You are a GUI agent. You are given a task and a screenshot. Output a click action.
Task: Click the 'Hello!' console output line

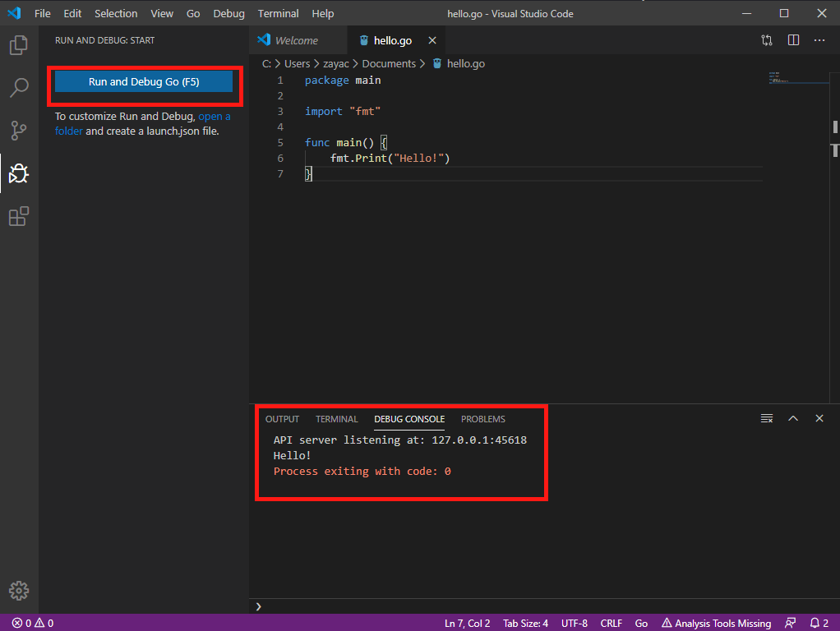[x=292, y=455]
